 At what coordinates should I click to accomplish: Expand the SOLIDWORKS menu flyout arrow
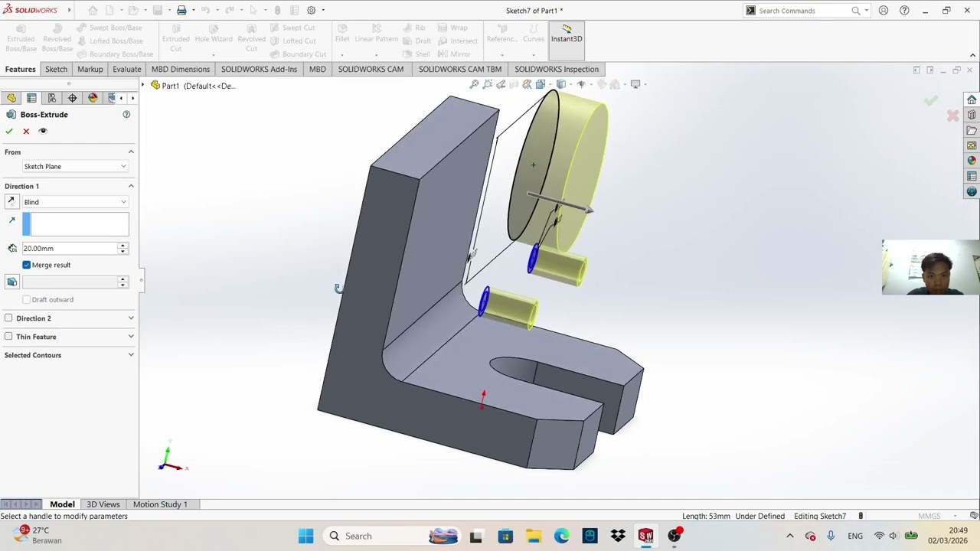[69, 11]
